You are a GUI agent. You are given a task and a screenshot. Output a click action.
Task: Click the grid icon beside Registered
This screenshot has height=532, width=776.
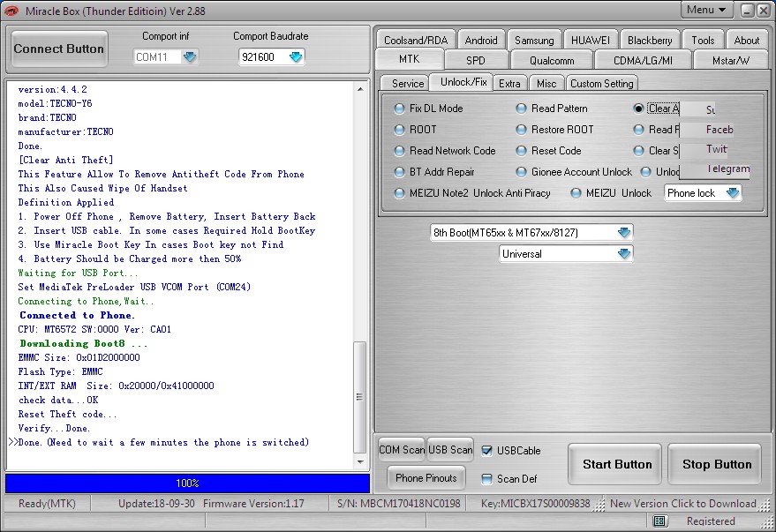[659, 521]
